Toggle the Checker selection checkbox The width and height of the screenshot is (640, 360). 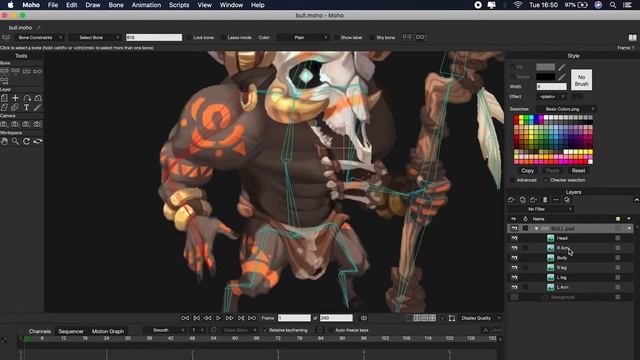coord(546,180)
